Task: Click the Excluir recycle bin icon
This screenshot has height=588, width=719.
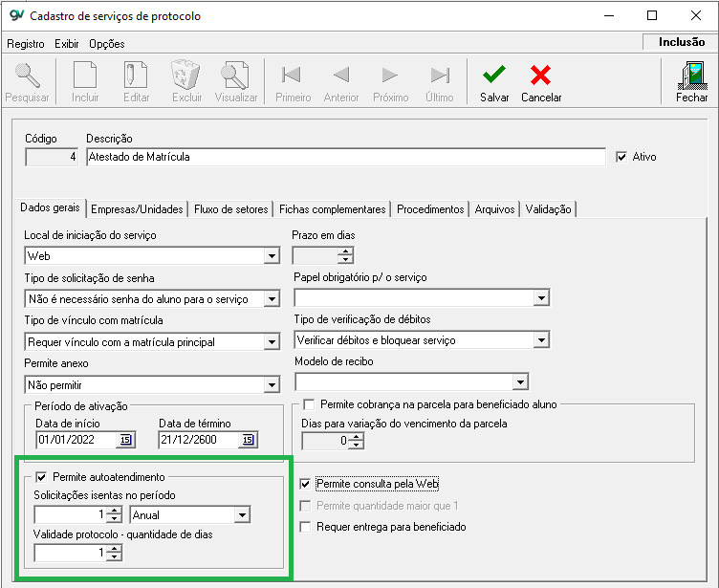Action: click(x=185, y=75)
